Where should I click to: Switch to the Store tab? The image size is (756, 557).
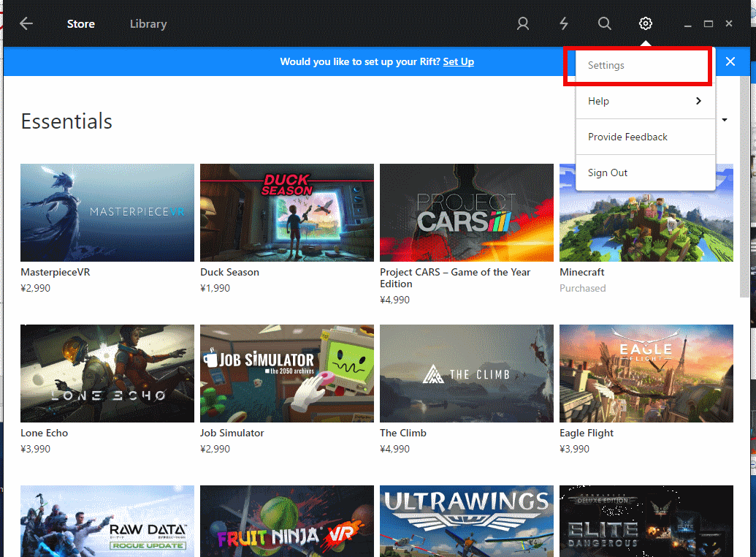click(x=80, y=23)
